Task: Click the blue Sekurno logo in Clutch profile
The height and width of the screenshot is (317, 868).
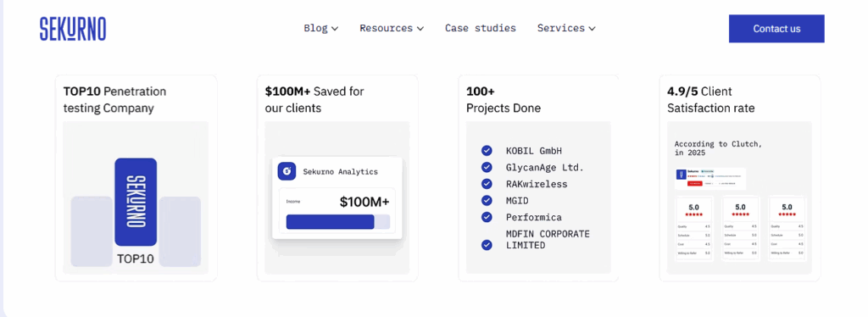Action: (681, 175)
